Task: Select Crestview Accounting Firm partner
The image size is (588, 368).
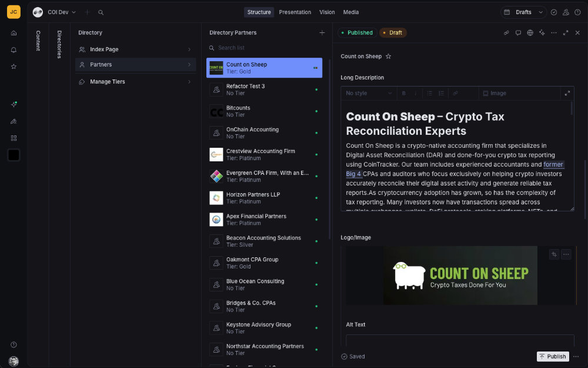Action: 265,155
